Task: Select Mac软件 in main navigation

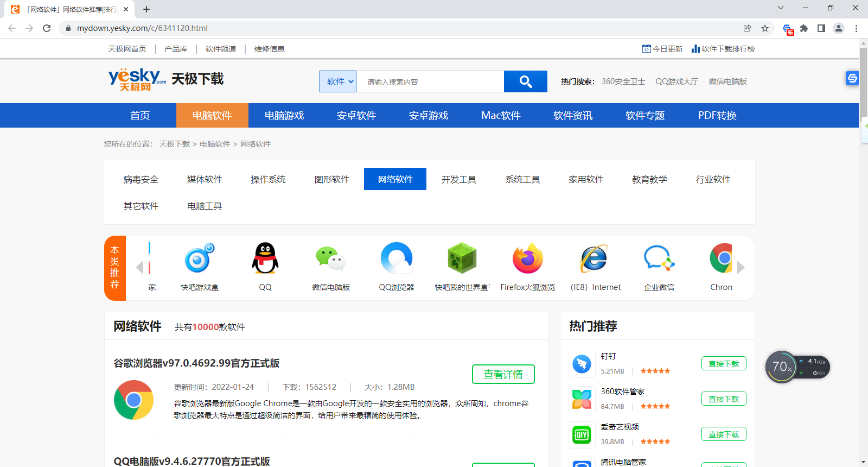Action: tap(501, 115)
